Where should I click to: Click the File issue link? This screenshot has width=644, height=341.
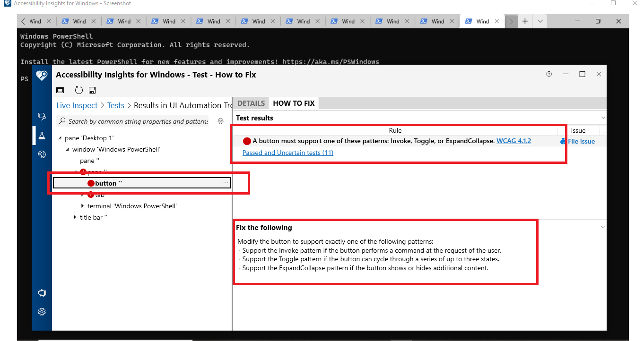pos(582,141)
